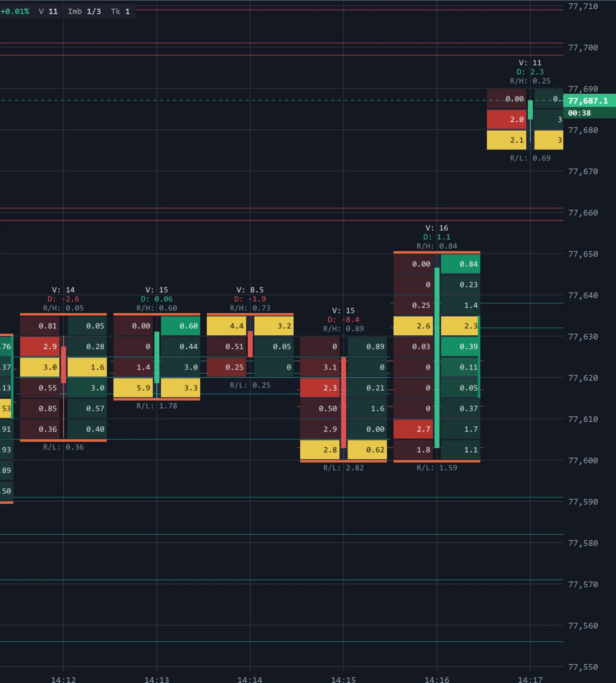This screenshot has height=683, width=616.
Task: Click the 0.81 footprint cell
Action: click(40, 326)
